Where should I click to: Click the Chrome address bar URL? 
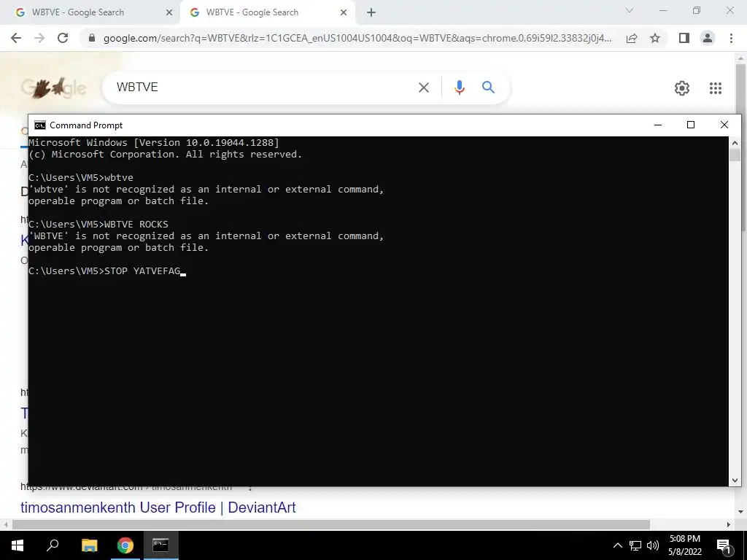coord(357,38)
